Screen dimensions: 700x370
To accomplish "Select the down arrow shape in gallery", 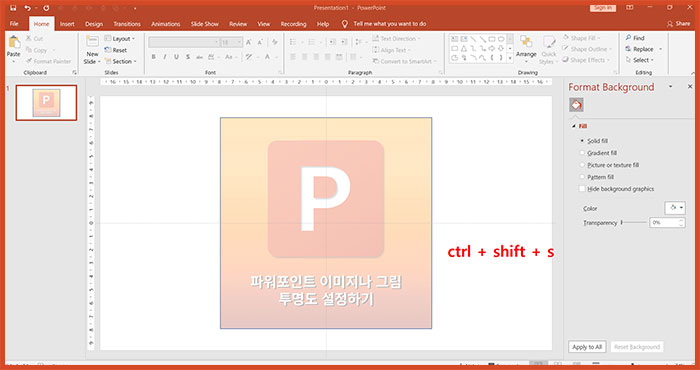I will [x=501, y=48].
